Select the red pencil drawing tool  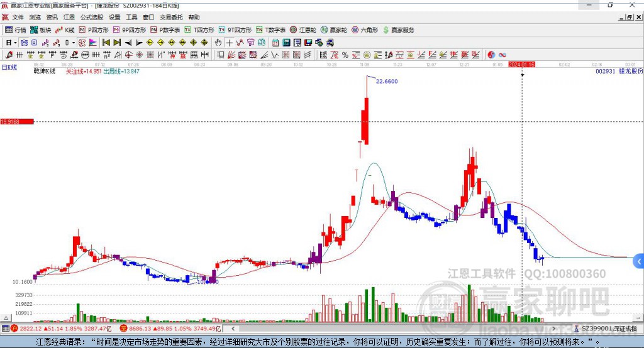[9, 55]
